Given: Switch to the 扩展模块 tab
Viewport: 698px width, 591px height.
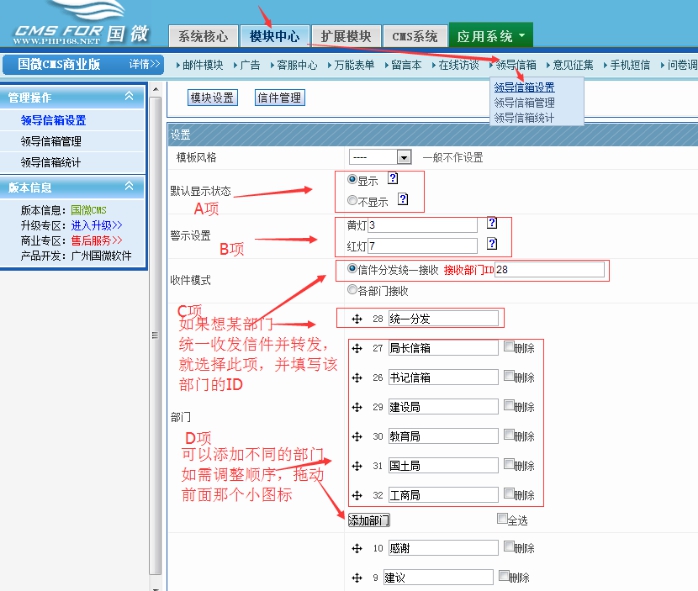Looking at the screenshot, I should (344, 37).
